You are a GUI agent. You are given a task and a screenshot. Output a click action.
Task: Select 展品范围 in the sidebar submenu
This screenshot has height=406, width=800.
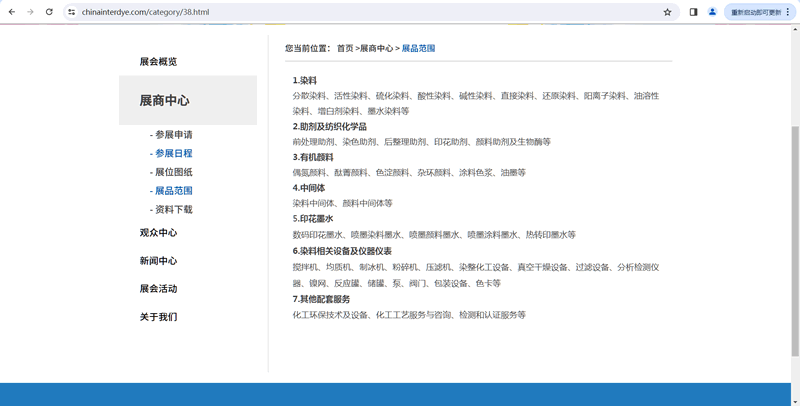(173, 191)
